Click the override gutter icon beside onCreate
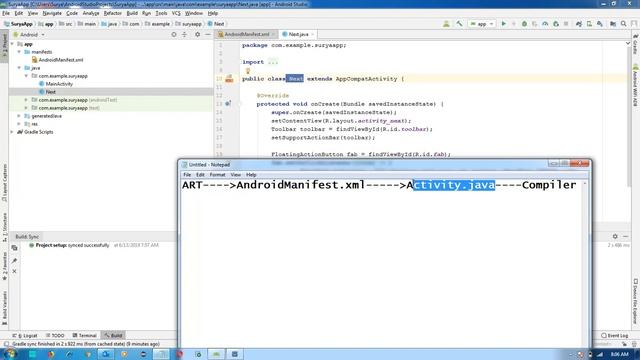640x360 pixels. point(228,104)
